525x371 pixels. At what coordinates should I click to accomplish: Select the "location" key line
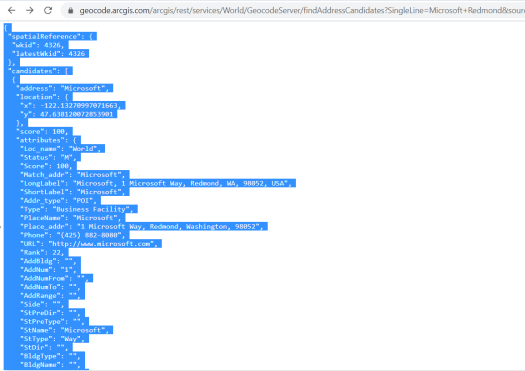point(44,97)
